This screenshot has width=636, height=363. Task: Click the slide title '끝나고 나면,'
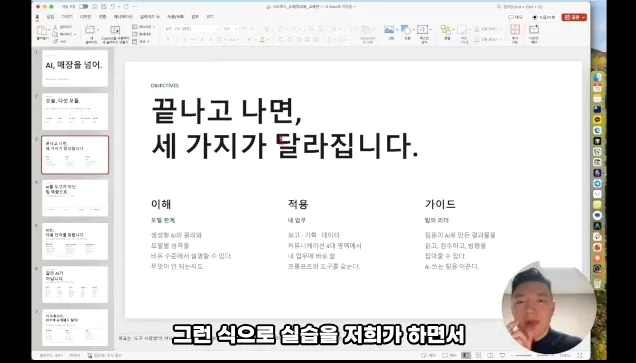click(x=226, y=111)
